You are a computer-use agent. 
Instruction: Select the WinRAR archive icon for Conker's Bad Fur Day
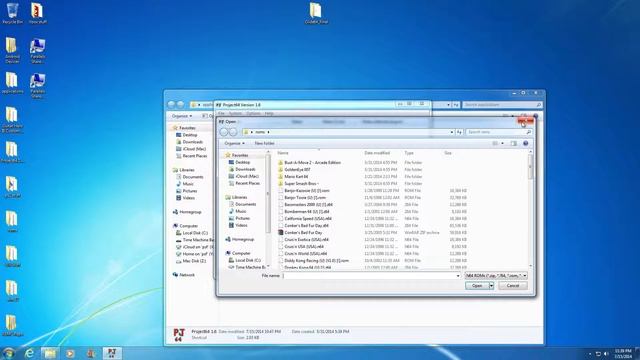(x=280, y=232)
